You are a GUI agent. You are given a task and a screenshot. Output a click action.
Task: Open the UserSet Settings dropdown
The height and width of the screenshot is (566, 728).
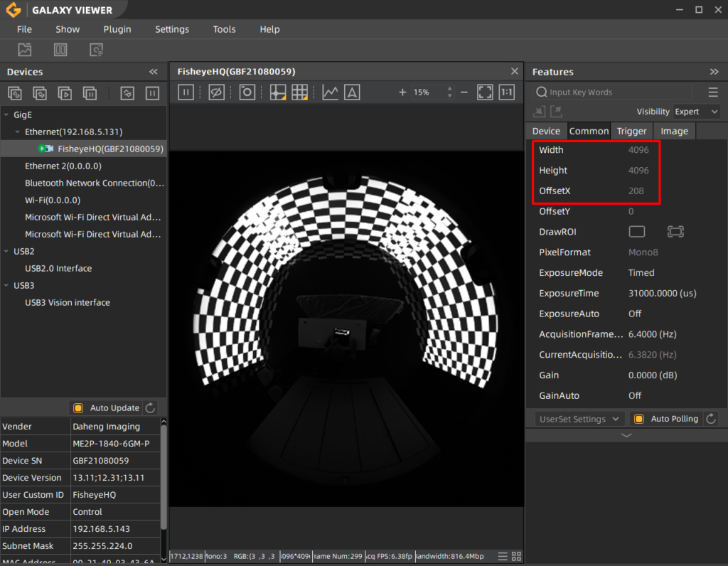[x=577, y=419]
